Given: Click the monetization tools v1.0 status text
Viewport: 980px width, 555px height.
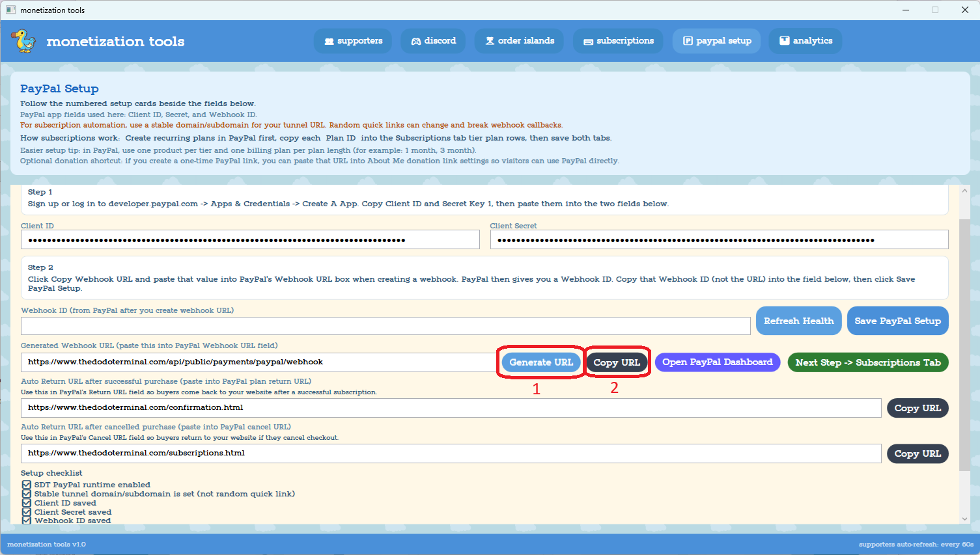Looking at the screenshot, I should (46, 545).
